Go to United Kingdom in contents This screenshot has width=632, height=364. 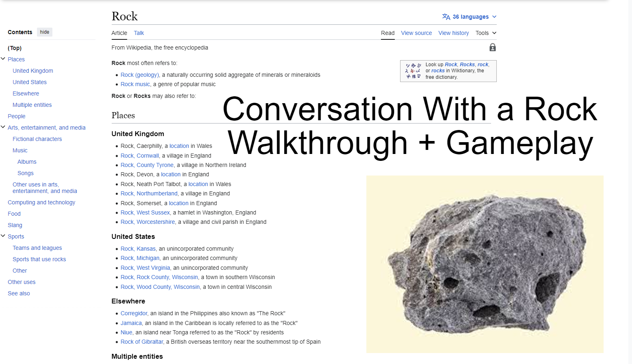[33, 71]
